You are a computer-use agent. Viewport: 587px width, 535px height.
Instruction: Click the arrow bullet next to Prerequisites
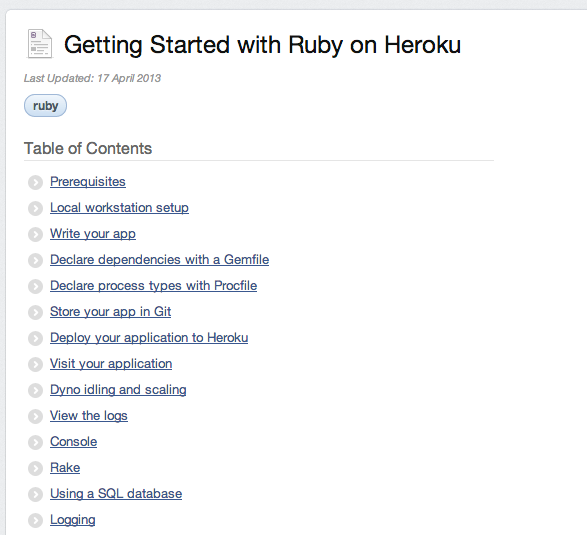(x=36, y=182)
